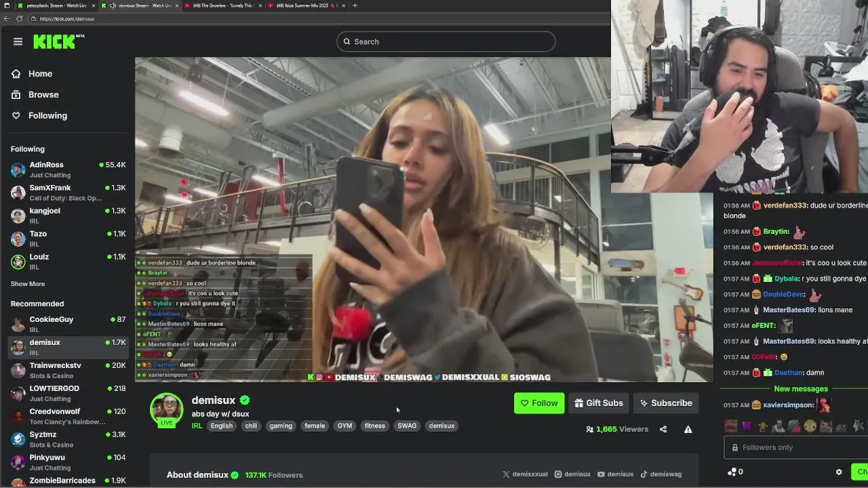Click the browser address bar URL
This screenshot has width=868, height=488.
click(66, 19)
